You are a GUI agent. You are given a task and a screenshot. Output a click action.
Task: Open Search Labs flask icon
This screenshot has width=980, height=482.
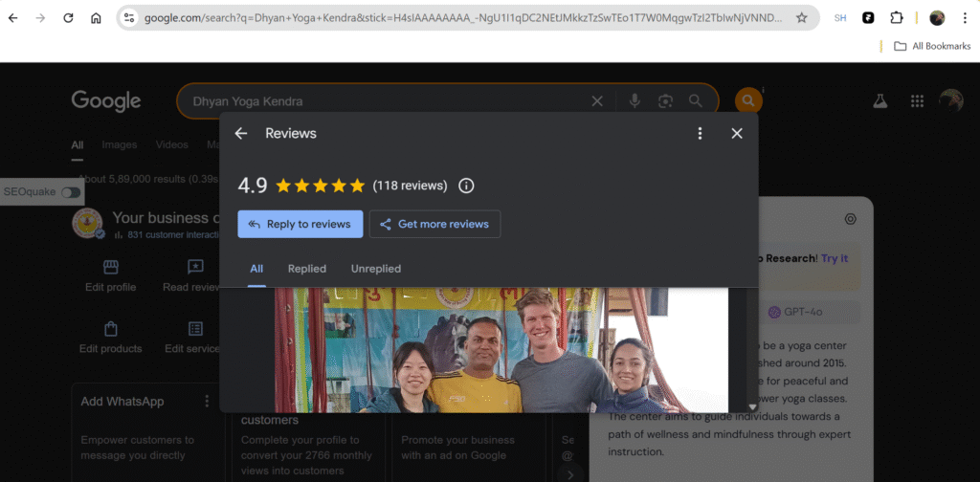tap(880, 100)
